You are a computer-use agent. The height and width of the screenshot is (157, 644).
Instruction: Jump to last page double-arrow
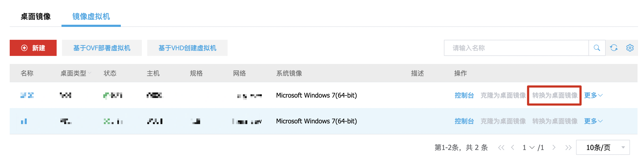[x=568, y=147]
